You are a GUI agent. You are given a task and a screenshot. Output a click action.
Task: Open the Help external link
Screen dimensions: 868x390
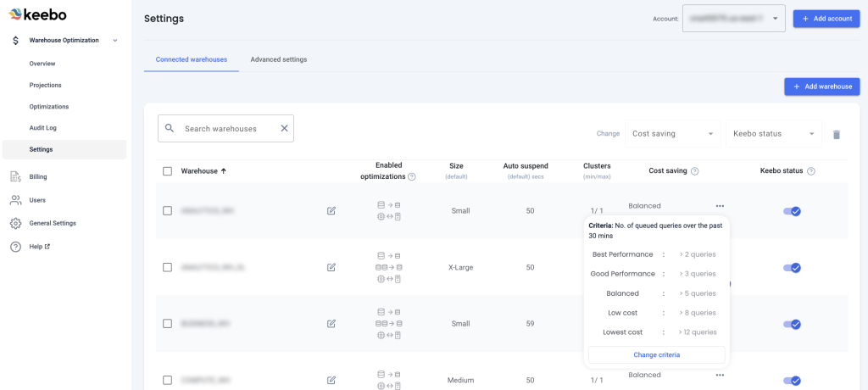click(x=40, y=247)
